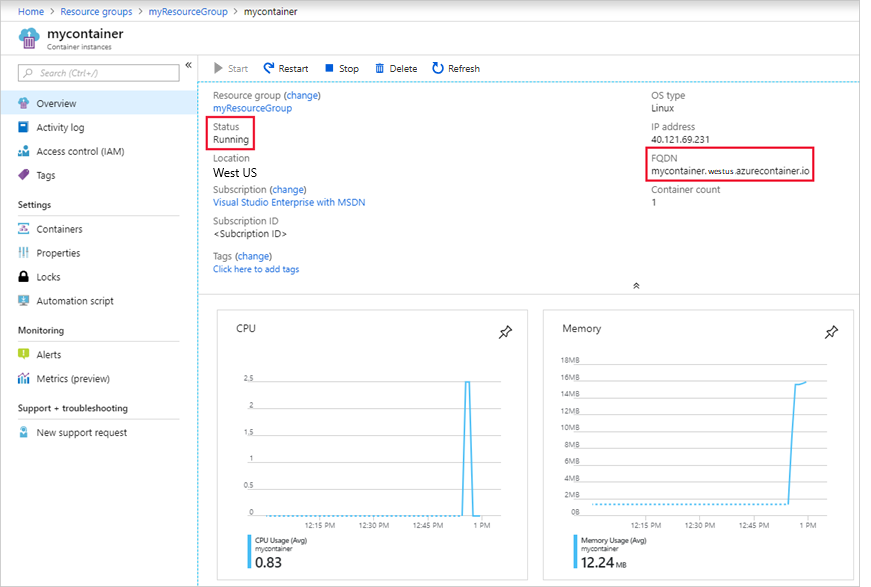Pin the Memory chart to dashboard
This screenshot has height=587, width=871.
pos(831,332)
